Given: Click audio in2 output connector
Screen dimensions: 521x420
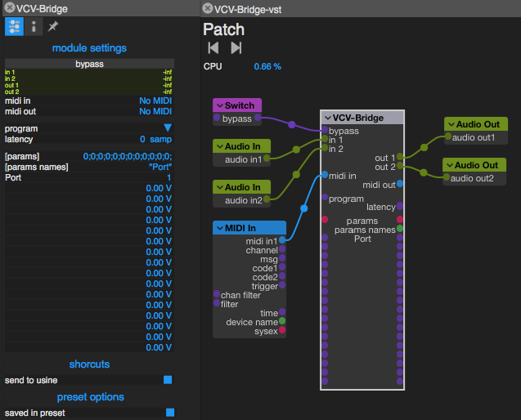Looking at the screenshot, I should coord(267,199).
